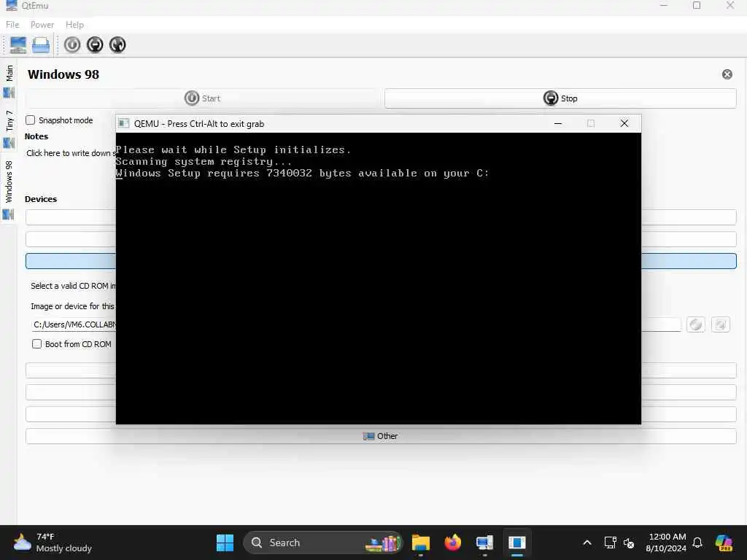Open the Help menu

[x=74, y=25]
